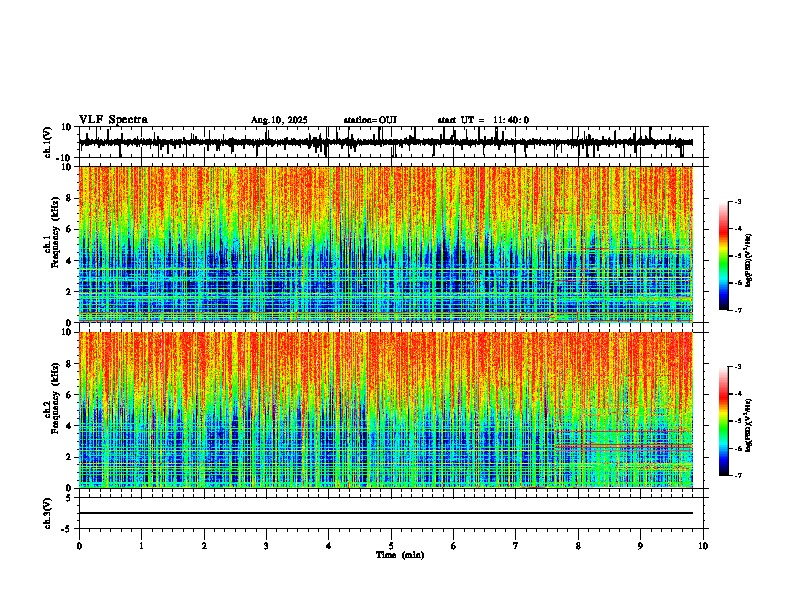
Task: Click the "VLF Spectra" title text
Action: pyautogui.click(x=113, y=120)
